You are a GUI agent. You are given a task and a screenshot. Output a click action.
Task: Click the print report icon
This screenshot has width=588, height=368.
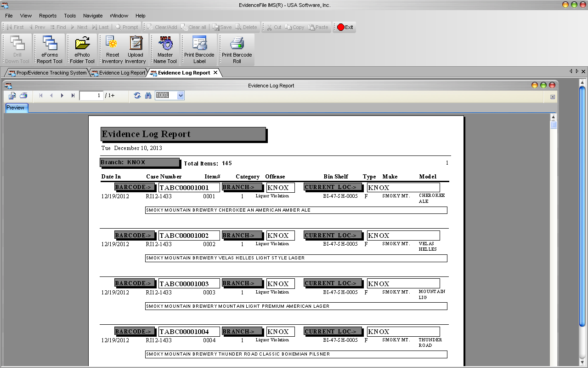(23, 96)
